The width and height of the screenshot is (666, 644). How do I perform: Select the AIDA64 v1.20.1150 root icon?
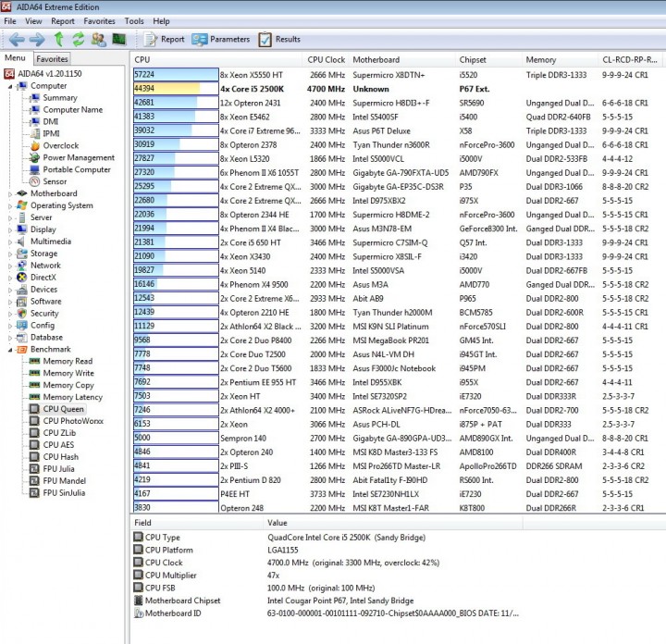(9, 73)
